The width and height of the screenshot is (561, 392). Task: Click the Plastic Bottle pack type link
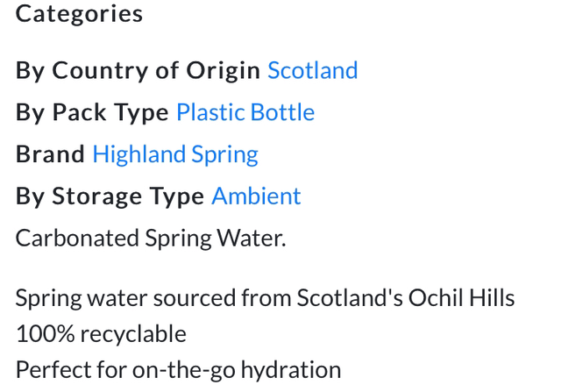(245, 112)
